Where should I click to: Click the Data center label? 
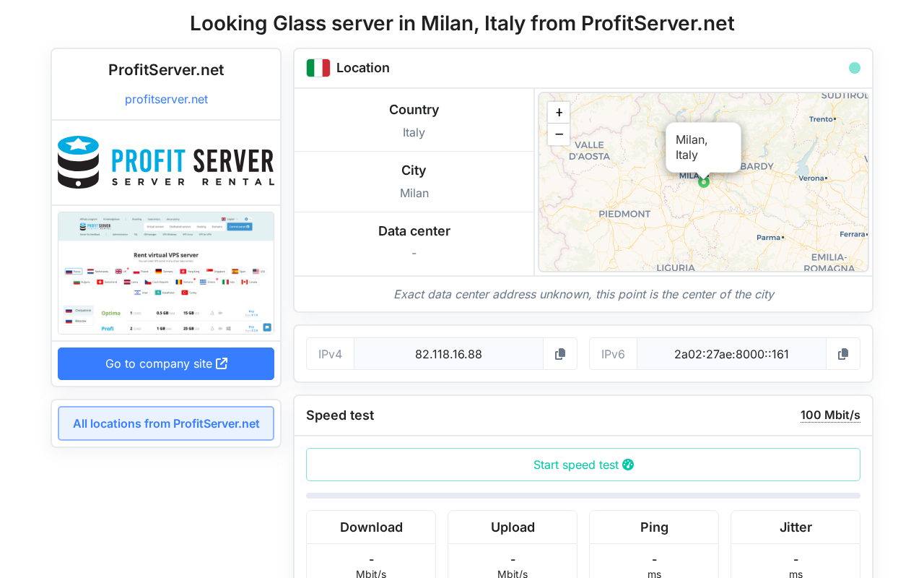click(x=414, y=231)
